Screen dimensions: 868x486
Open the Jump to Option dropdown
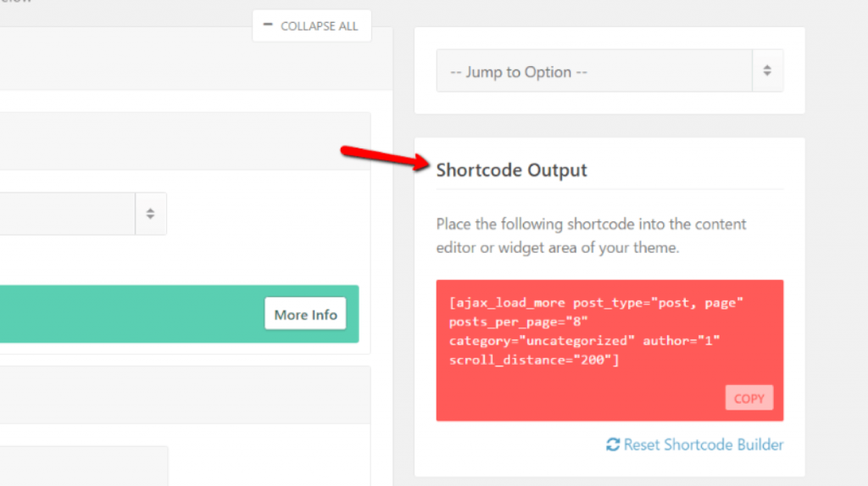pyautogui.click(x=609, y=71)
